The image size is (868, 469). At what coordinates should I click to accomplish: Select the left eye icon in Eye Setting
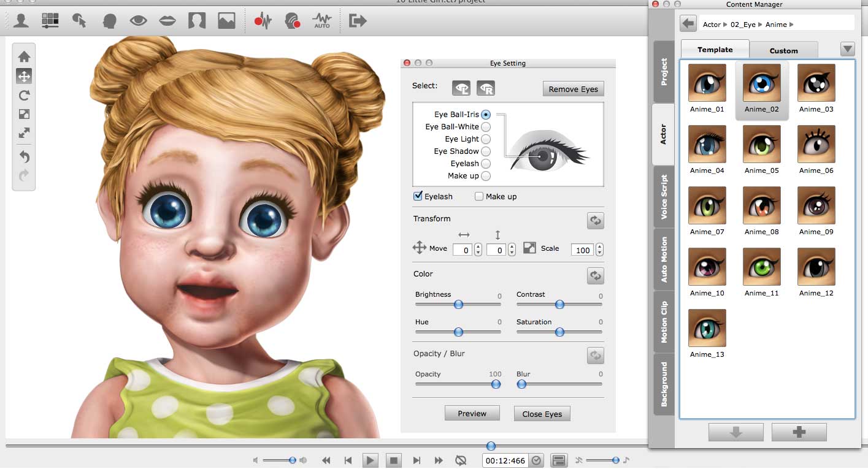[461, 88]
